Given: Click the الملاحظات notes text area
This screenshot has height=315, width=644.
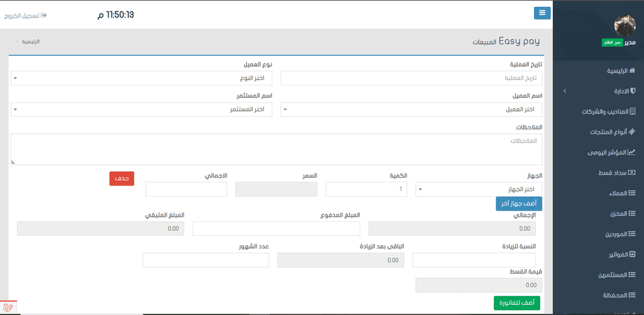Looking at the screenshot, I should (276, 149).
